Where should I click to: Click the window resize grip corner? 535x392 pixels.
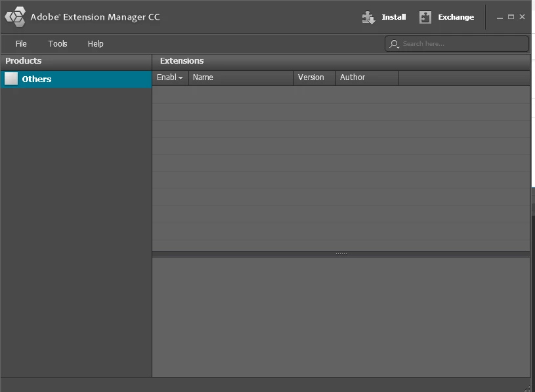pyautogui.click(x=528, y=388)
